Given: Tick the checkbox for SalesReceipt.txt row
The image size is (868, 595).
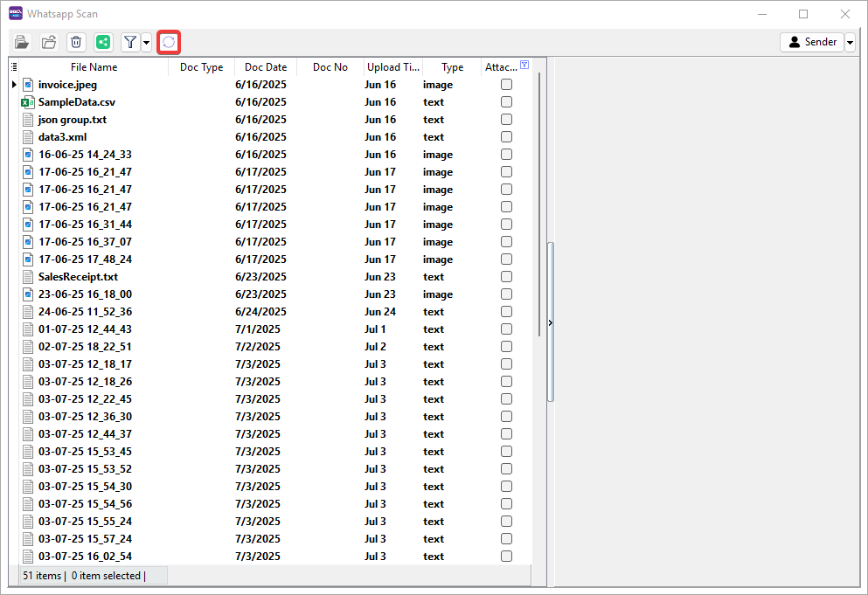Looking at the screenshot, I should (x=506, y=277).
